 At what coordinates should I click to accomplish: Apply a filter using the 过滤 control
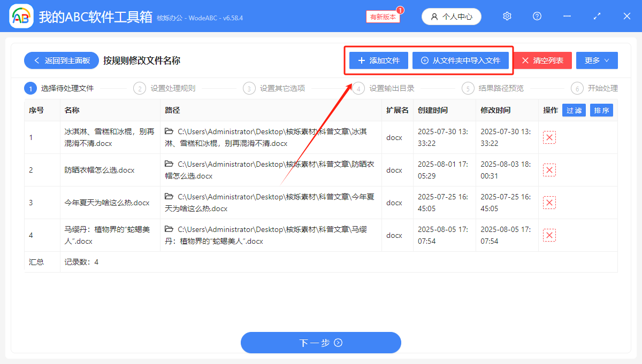574,110
